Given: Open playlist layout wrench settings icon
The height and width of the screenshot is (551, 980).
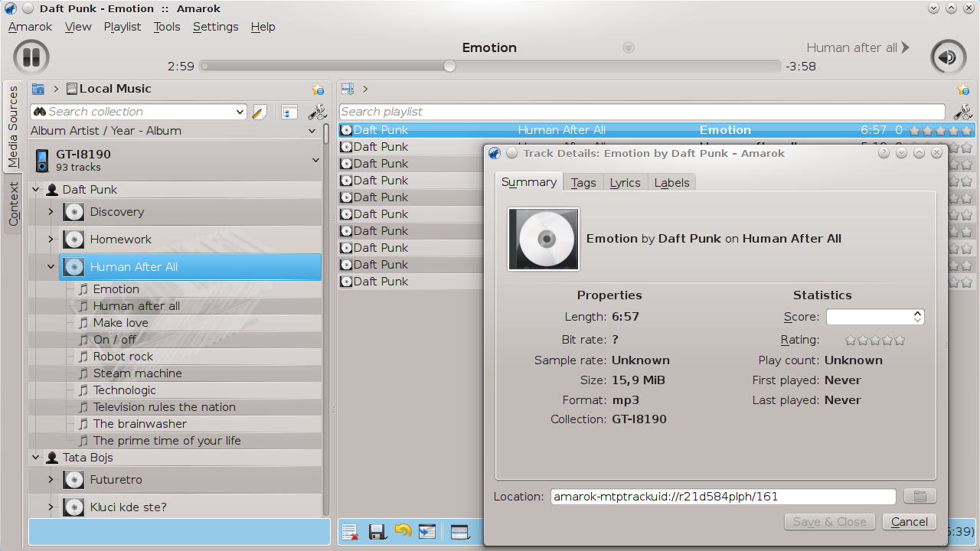Looking at the screenshot, I should [962, 112].
